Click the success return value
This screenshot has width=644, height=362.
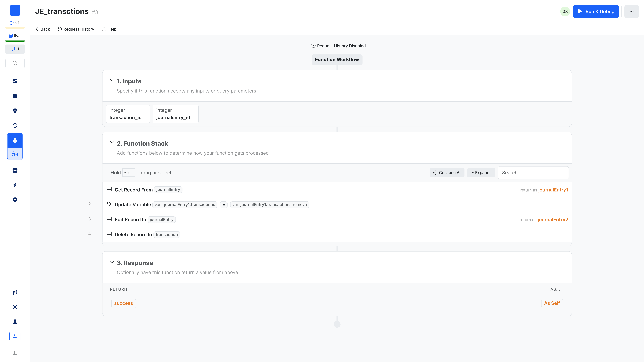[x=124, y=303]
